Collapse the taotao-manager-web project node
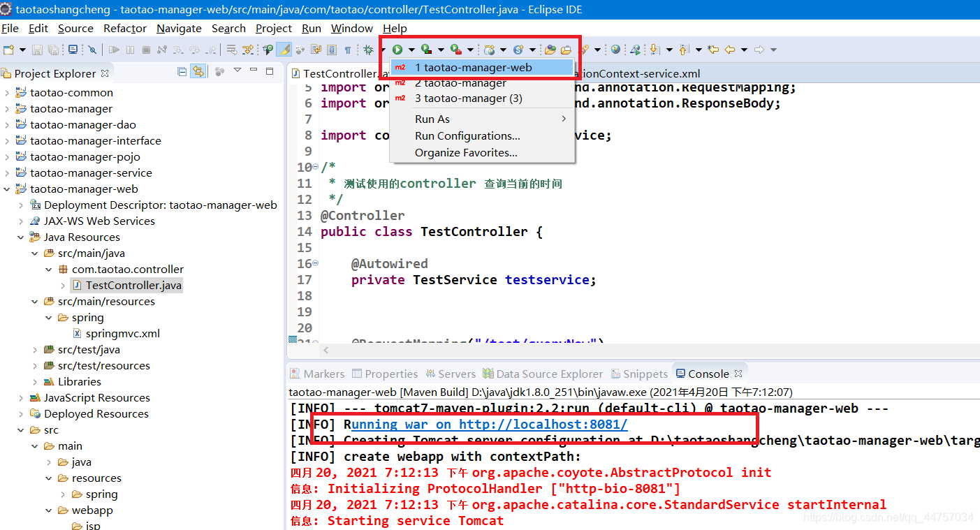980x530 pixels. [7, 189]
